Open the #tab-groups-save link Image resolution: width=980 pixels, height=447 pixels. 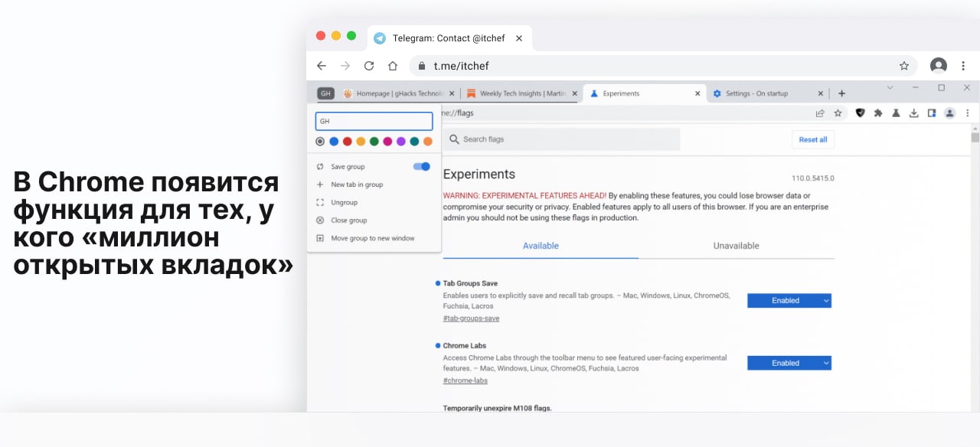pos(471,318)
